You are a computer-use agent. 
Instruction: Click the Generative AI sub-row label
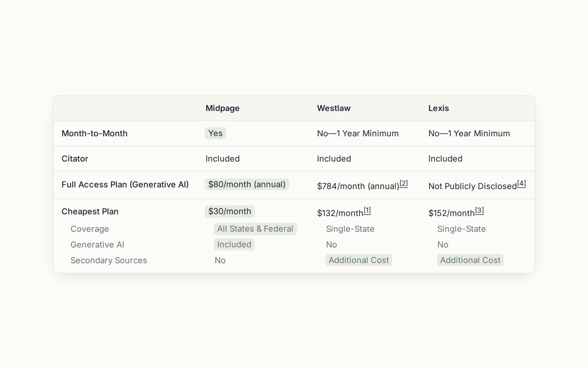pos(97,245)
